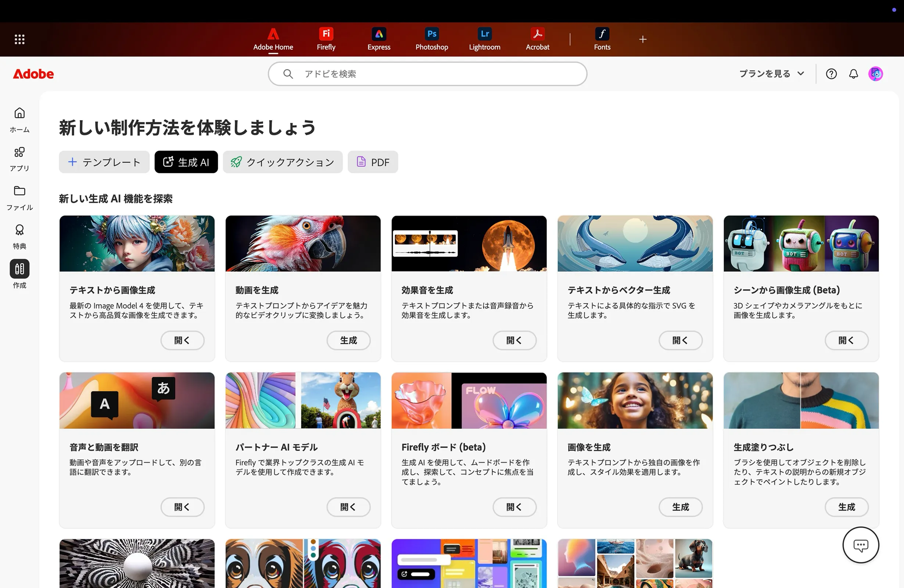Open the help question mark icon

tap(832, 74)
